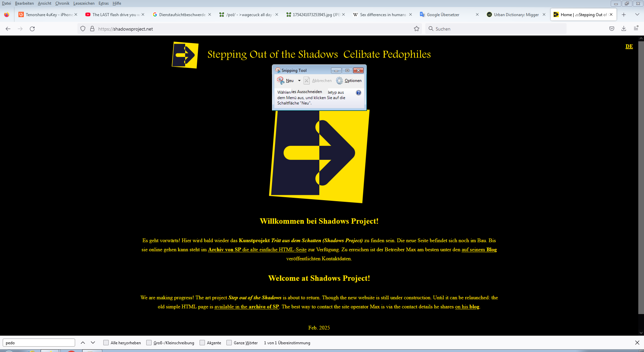Close the YouTube LAST flash drive tab
Image resolution: width=644 pixels, height=352 pixels.
(x=143, y=14)
